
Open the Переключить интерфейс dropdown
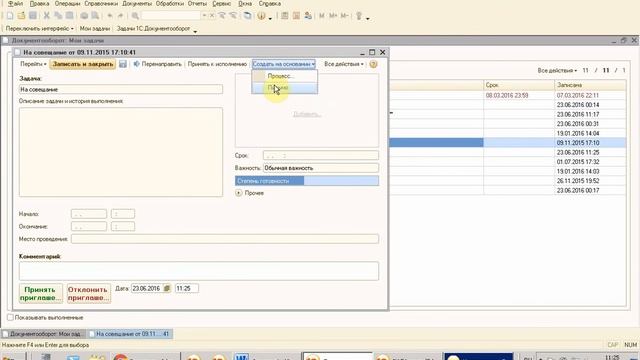click(x=40, y=29)
